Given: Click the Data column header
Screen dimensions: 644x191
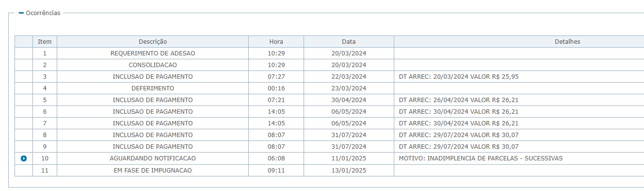Looking at the screenshot, I should point(349,42).
